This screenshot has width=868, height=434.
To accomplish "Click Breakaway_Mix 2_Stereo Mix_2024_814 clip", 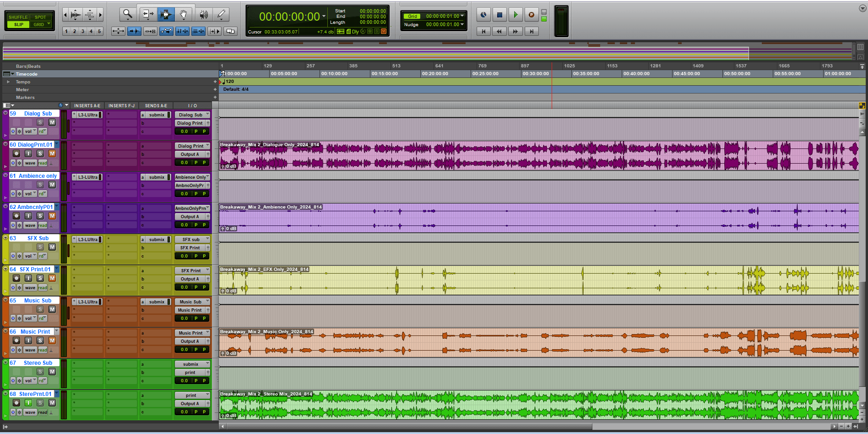I will coord(538,405).
